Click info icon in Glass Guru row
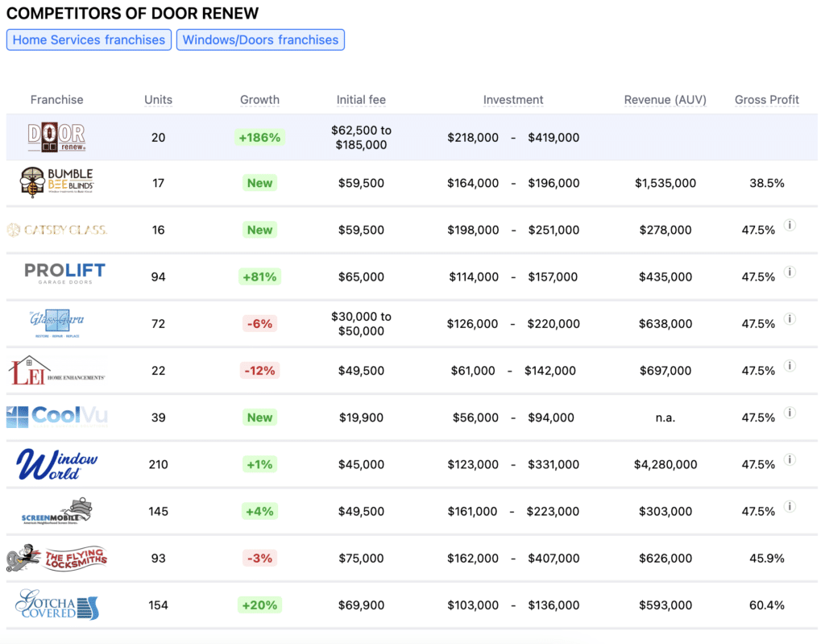This screenshot has width=825, height=644. coord(790,319)
